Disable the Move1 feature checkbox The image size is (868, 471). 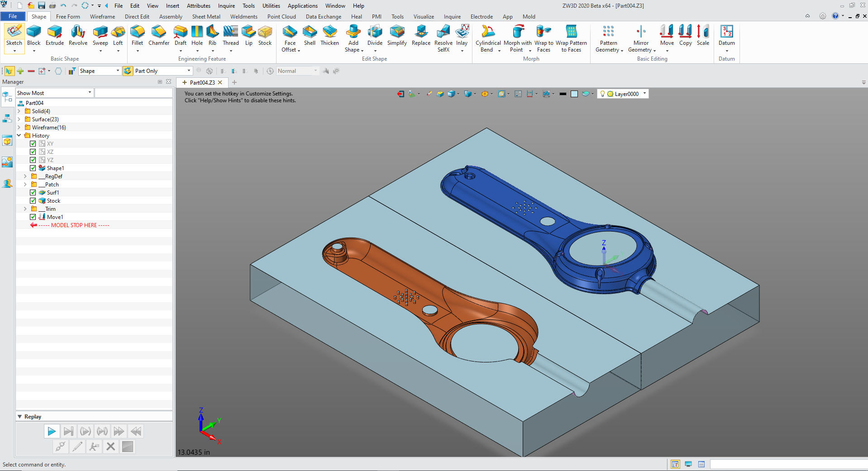[x=33, y=217]
